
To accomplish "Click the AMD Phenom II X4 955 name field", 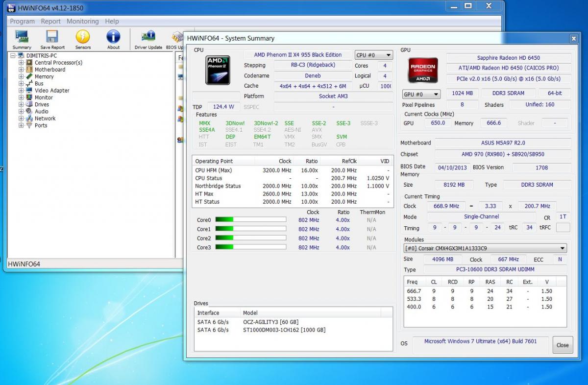I will coord(298,55).
